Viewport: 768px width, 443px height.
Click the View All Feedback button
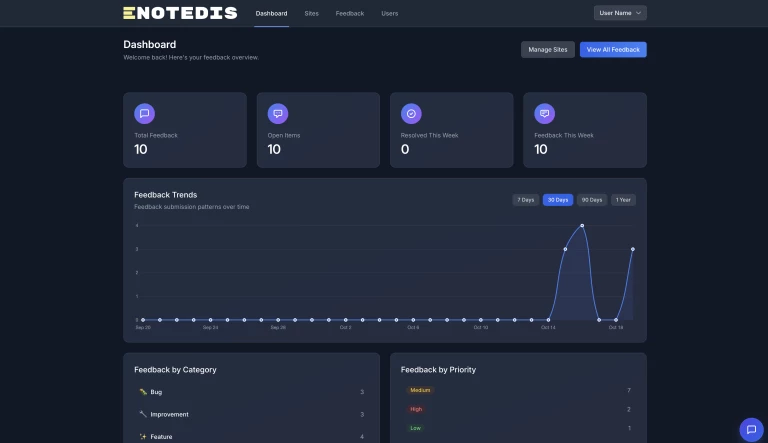coord(613,49)
